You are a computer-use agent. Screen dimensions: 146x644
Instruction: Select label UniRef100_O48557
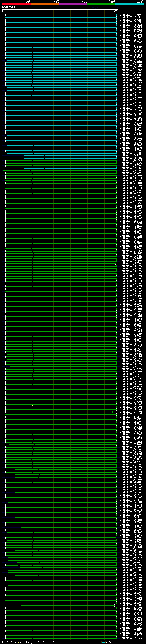coord(131,70)
